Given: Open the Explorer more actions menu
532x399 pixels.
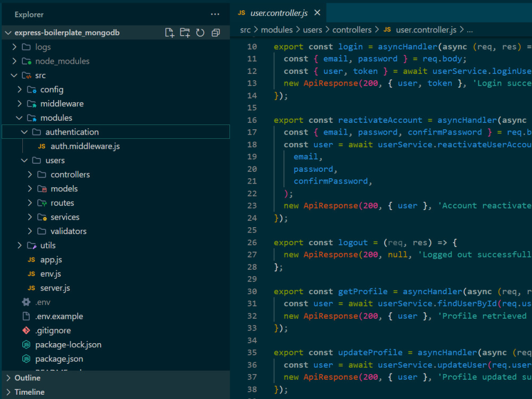Looking at the screenshot, I should tap(215, 14).
